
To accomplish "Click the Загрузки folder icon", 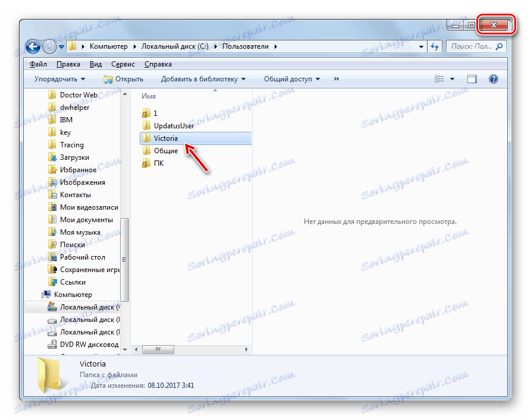I will tap(52, 157).
